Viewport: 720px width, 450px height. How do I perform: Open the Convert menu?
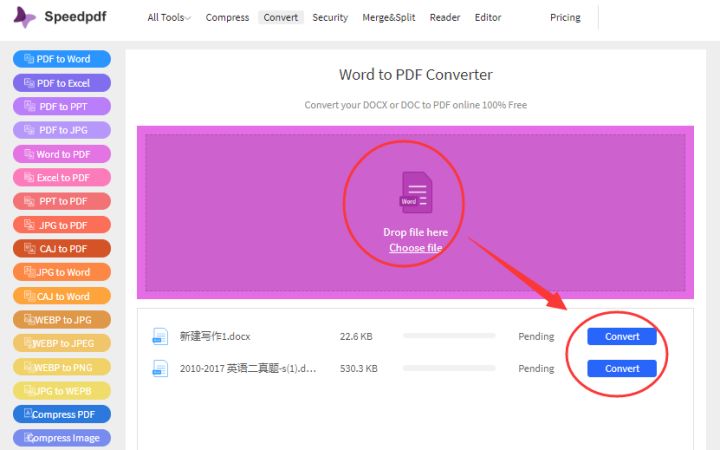click(x=281, y=17)
